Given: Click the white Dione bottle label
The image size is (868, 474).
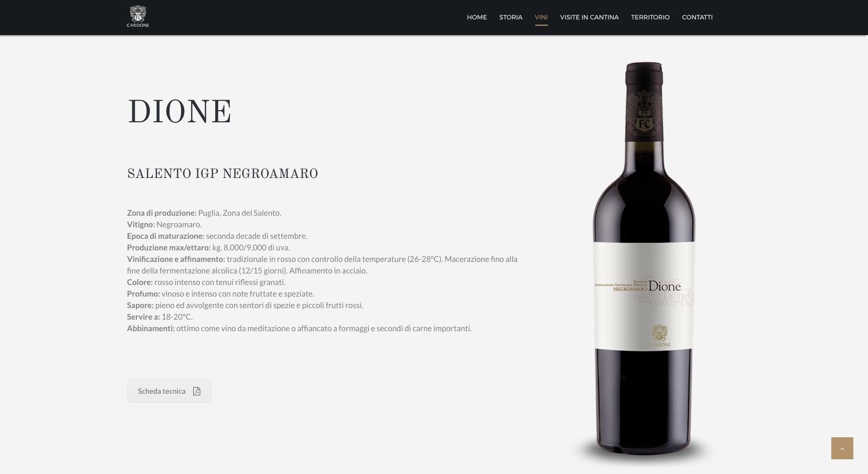Looking at the screenshot, I should click(x=644, y=296).
